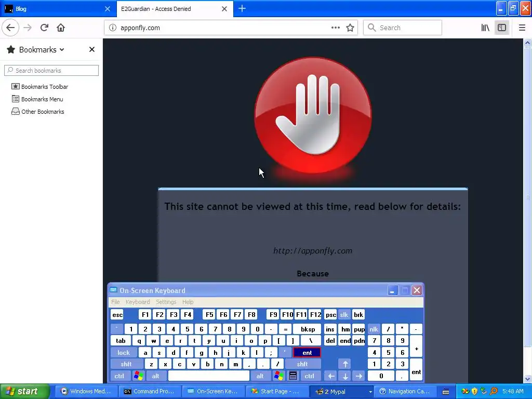Viewport: 532px width, 399px height.
Task: Open the hamburger application menu
Action: pyautogui.click(x=522, y=28)
